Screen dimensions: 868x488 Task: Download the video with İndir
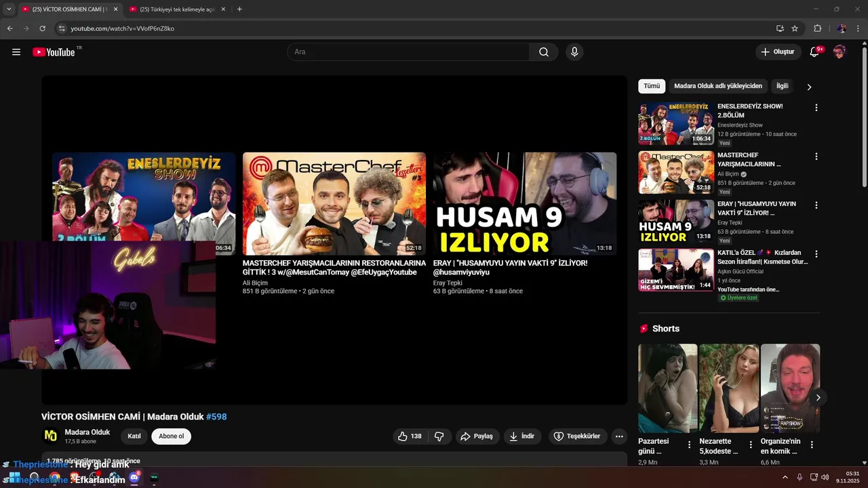522,436
